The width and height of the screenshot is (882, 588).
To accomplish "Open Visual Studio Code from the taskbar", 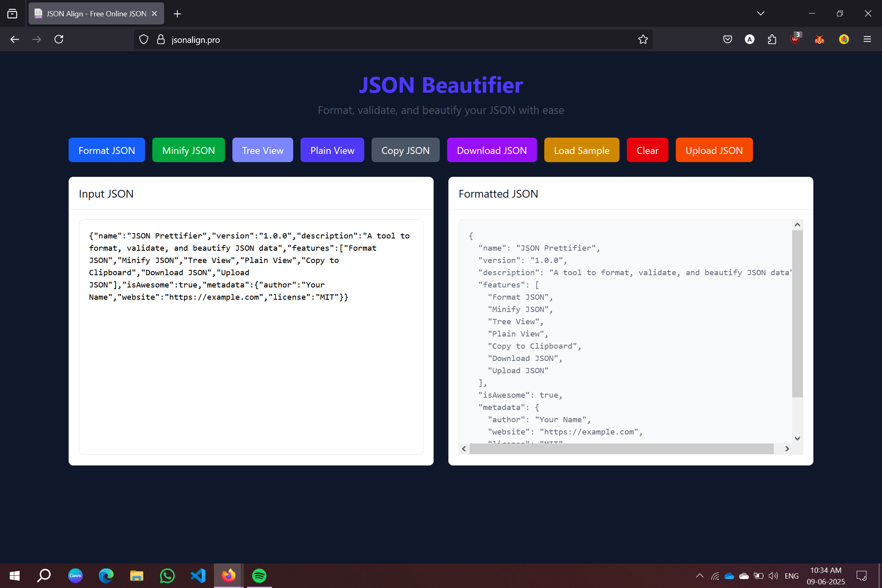I will (198, 576).
